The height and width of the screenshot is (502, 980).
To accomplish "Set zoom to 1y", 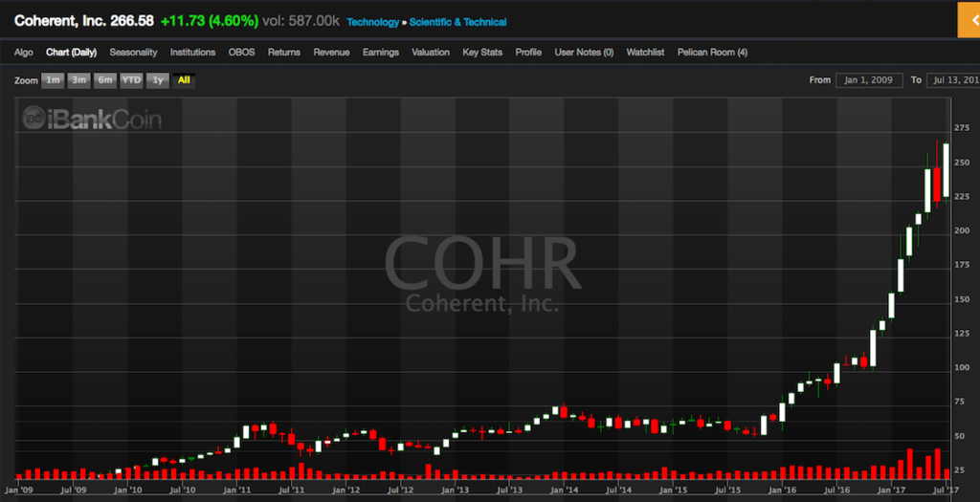I will pyautogui.click(x=158, y=80).
